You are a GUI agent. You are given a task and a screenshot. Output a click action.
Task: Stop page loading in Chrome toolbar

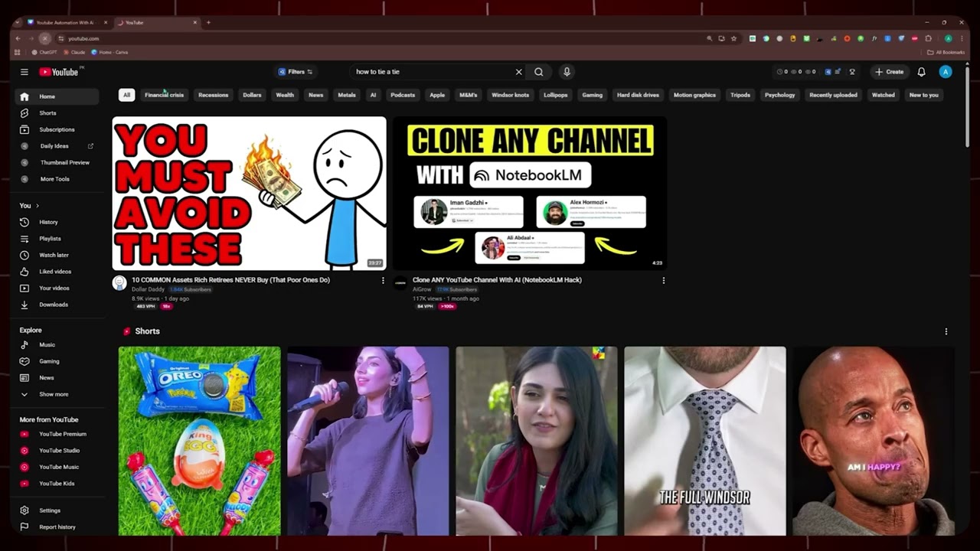(x=44, y=38)
